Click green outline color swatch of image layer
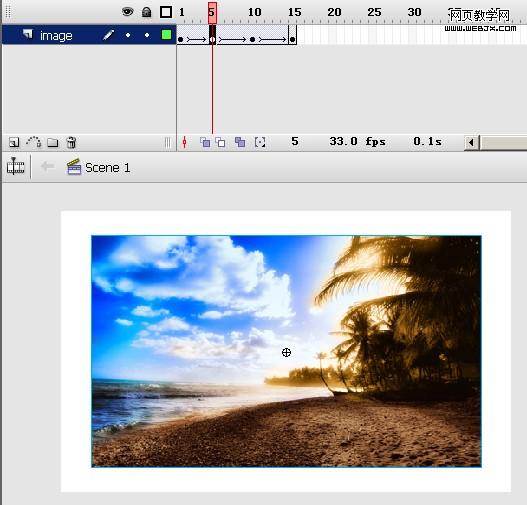The height and width of the screenshot is (505, 527). (x=166, y=35)
